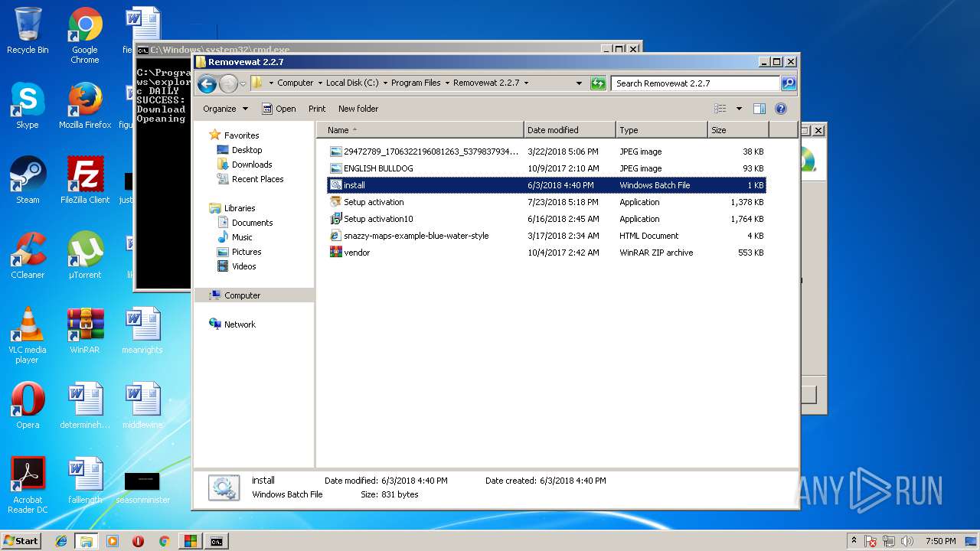Viewport: 980px width, 551px height.
Task: Open CCleaner desktop icon
Action: (28, 256)
